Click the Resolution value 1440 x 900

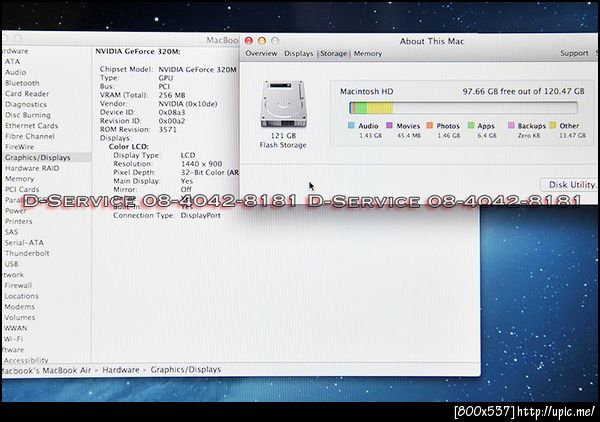coord(201,164)
